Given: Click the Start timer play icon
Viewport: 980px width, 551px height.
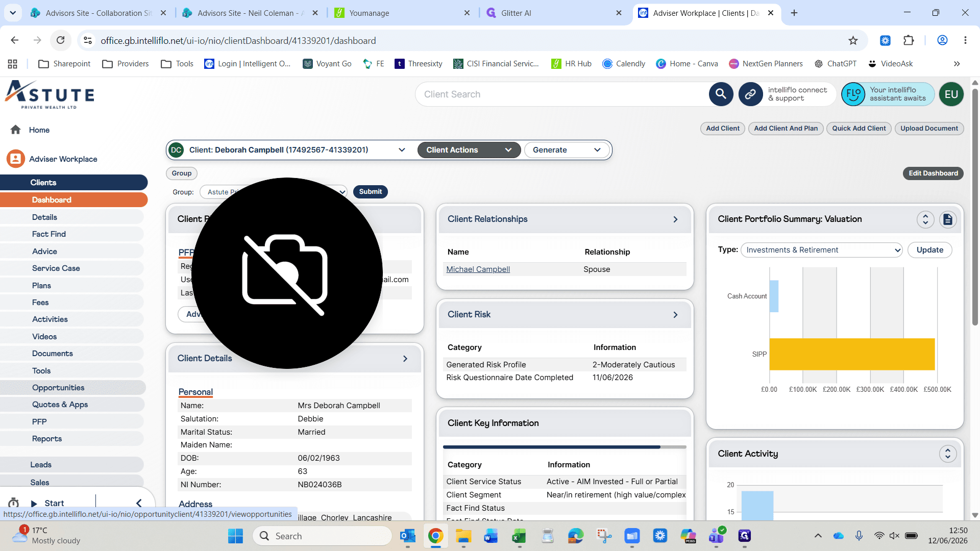Looking at the screenshot, I should pos(34,504).
